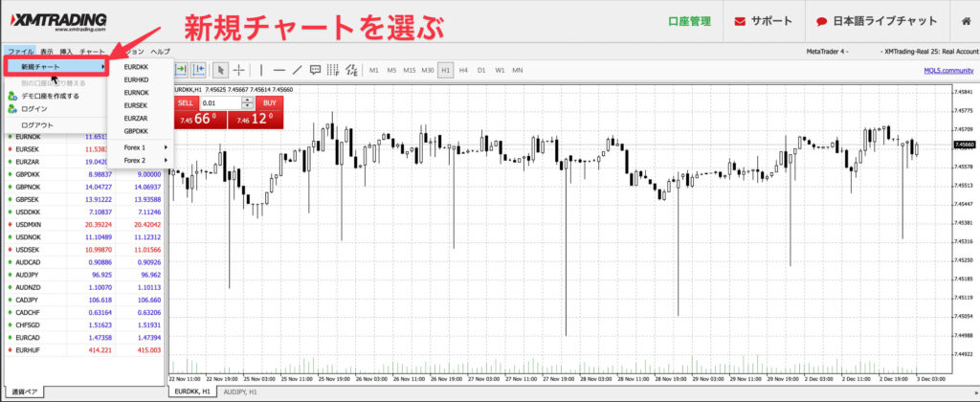Select USDSEK row in market watch
The width and height of the screenshot is (980, 402).
(83, 250)
